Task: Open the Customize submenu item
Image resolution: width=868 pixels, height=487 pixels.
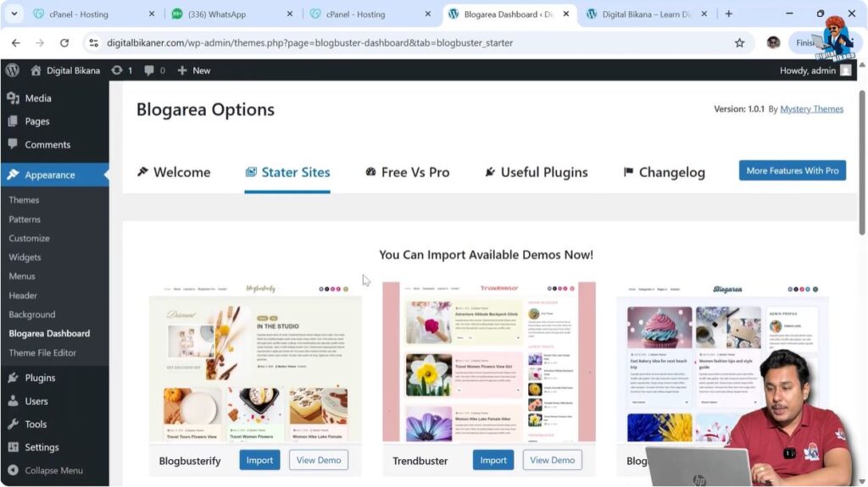Action: [29, 238]
